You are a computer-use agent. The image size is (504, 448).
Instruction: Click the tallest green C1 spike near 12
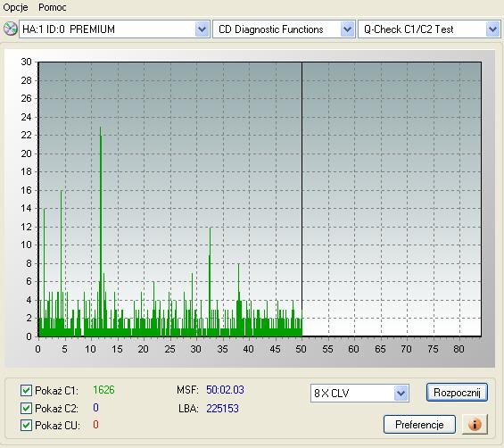101,231
